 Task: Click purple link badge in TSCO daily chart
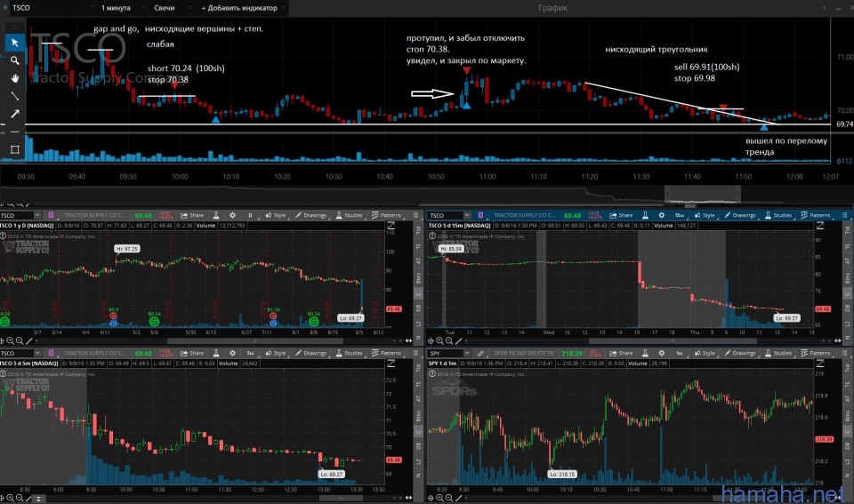coord(51,215)
